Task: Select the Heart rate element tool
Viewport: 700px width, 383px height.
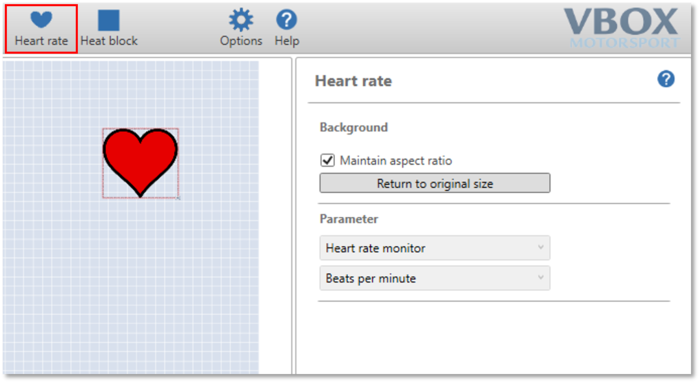Action: [x=41, y=29]
